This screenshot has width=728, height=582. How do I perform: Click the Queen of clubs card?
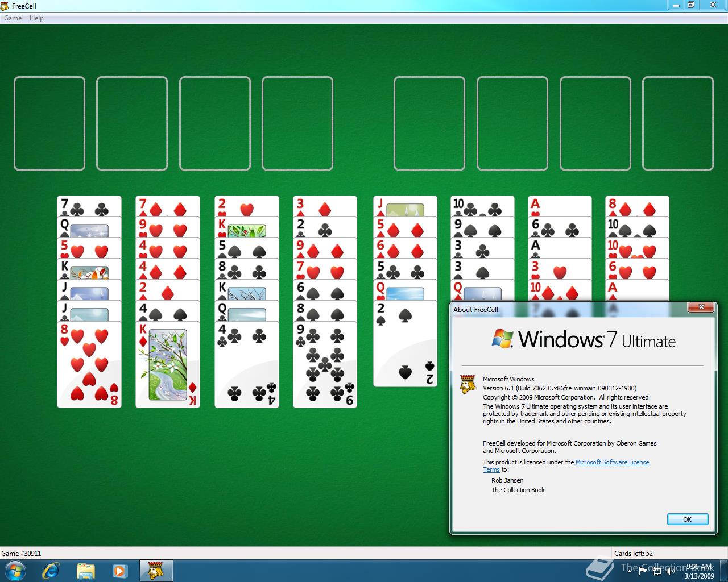tap(247, 311)
